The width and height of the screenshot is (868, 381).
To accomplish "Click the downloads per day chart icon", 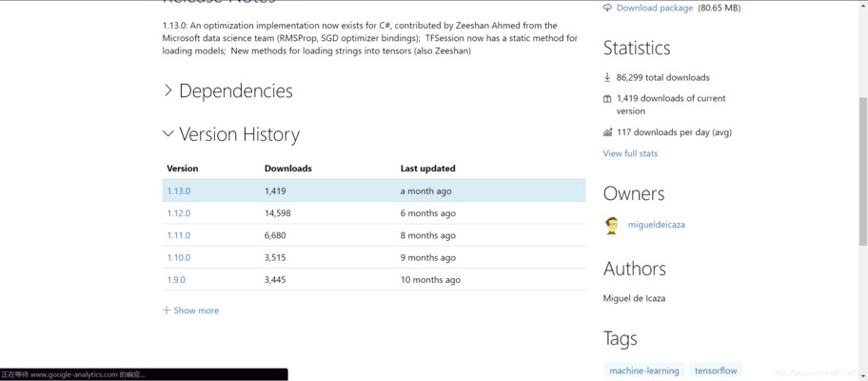I will coord(607,132).
